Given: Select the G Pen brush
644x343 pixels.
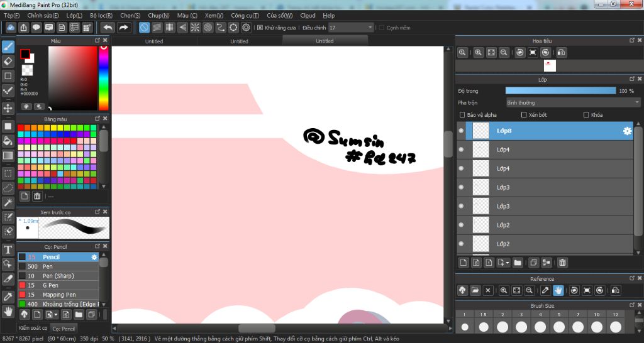Looking at the screenshot, I should point(58,285).
